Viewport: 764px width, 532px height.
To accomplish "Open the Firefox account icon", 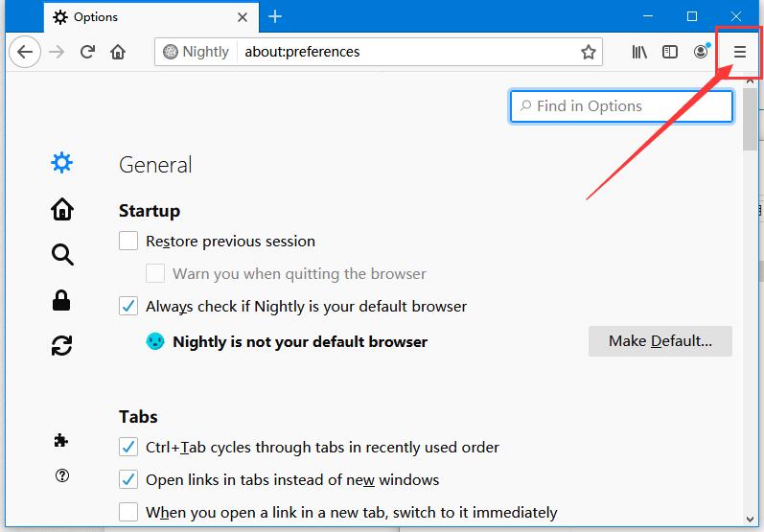I will 701,52.
